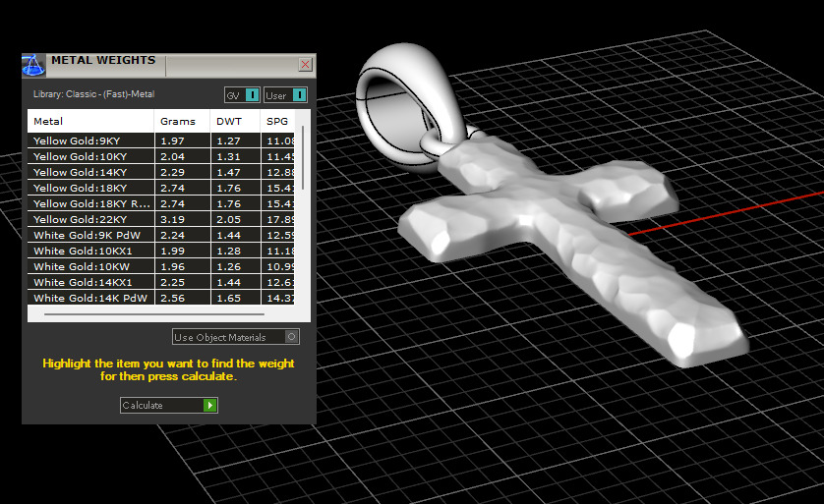Select the White Gold:10KX1 row
Screen dimensions: 824x504
pos(161,251)
